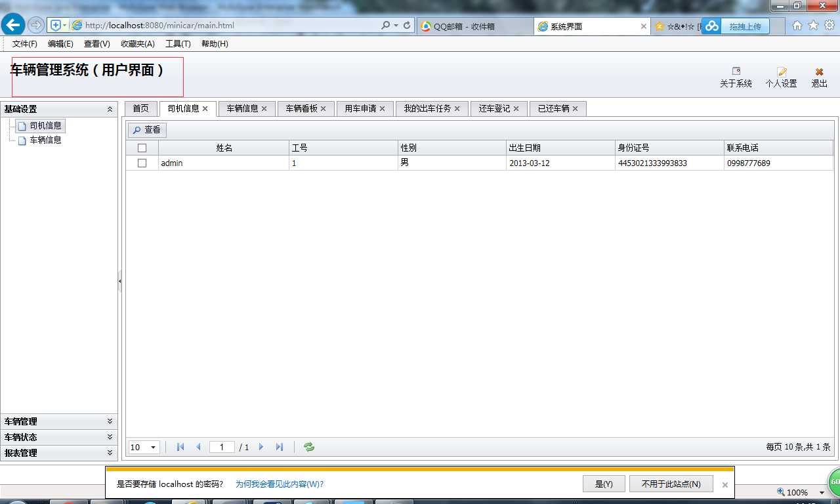Click the page number input field
Screen dimensions: 840x504
[222, 446]
